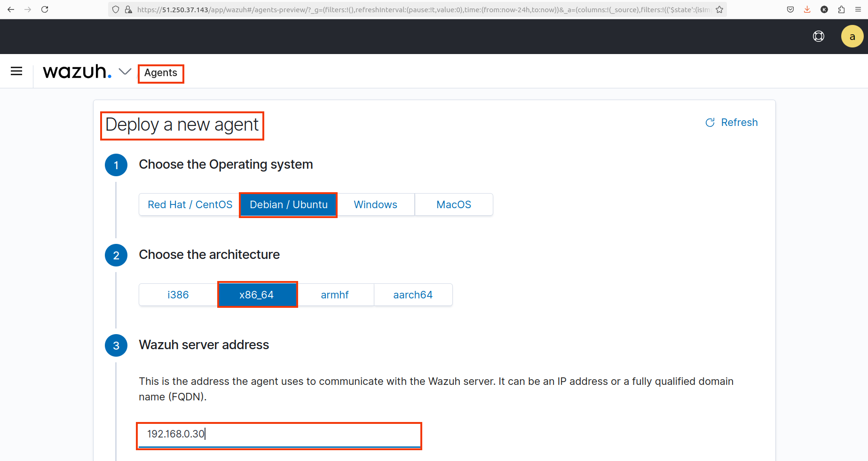This screenshot has width=868, height=461.
Task: Click the 'Choose the Operating system' step title
Action: (226, 164)
